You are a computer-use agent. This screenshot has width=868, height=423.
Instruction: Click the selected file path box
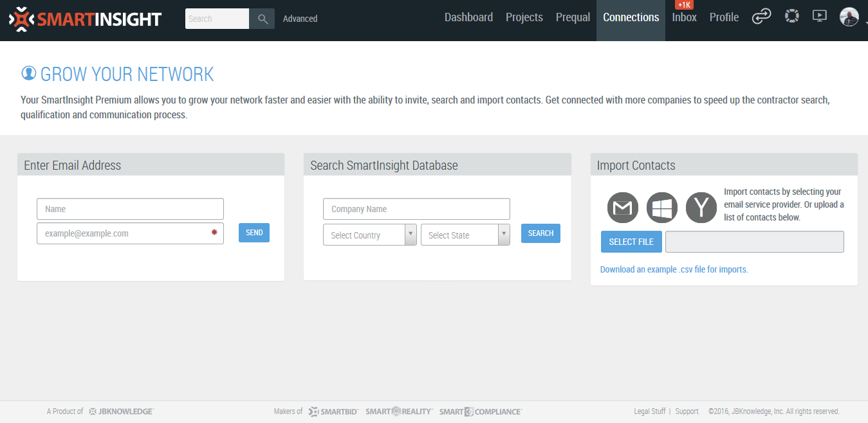click(754, 242)
